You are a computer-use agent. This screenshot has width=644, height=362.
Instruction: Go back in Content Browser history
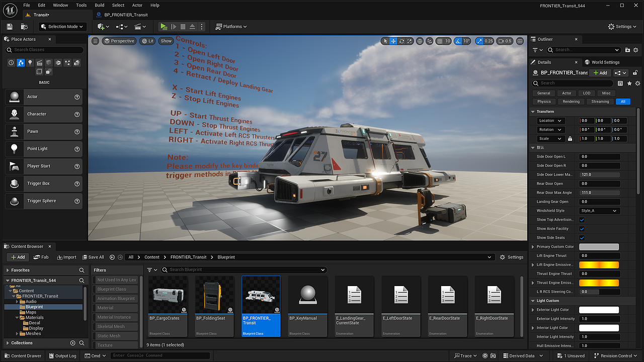112,257
